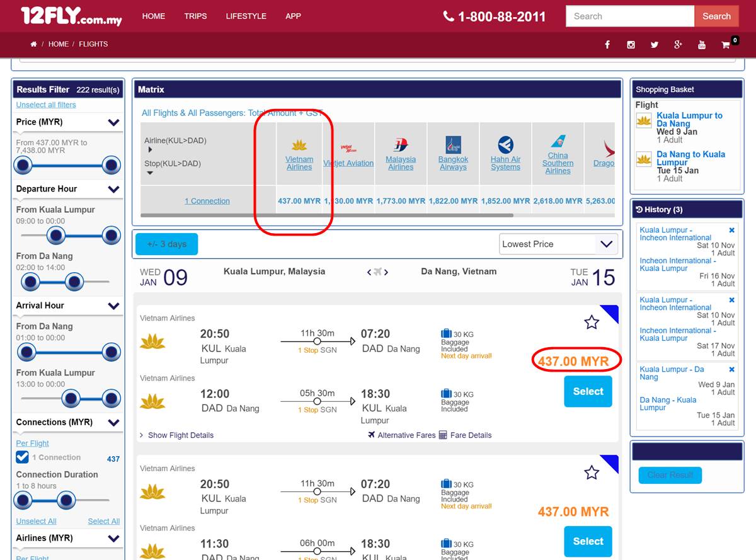Select the flight returning at 12:00
The height and width of the screenshot is (560, 756).
tap(588, 391)
